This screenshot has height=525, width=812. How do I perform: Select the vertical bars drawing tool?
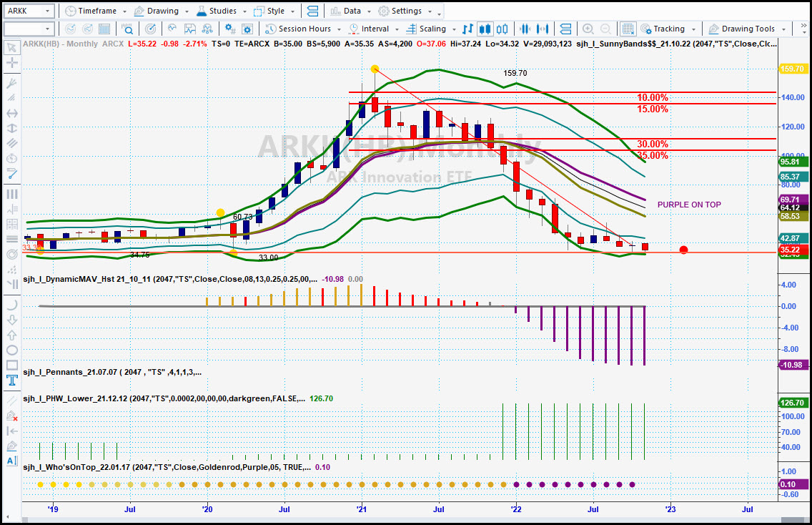pyautogui.click(x=12, y=194)
